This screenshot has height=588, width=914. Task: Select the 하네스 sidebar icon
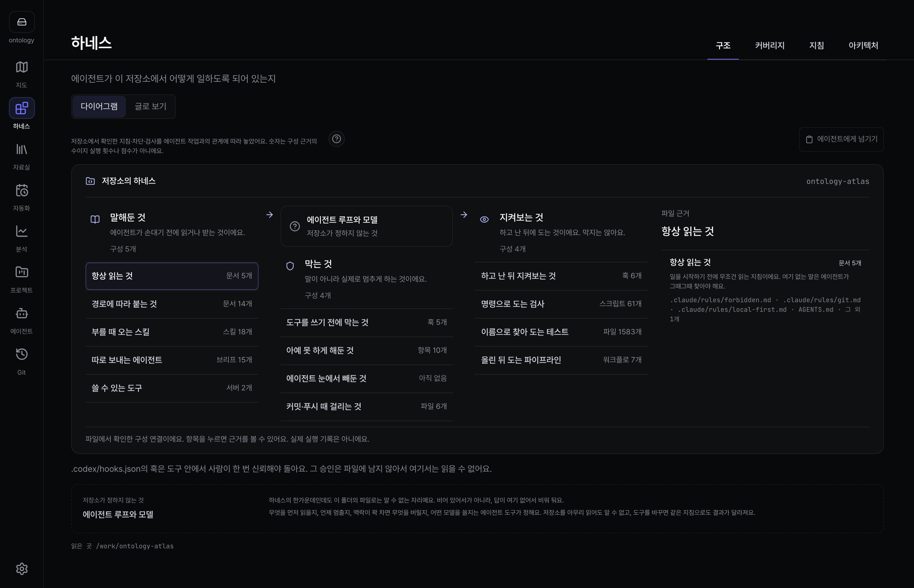click(x=22, y=108)
